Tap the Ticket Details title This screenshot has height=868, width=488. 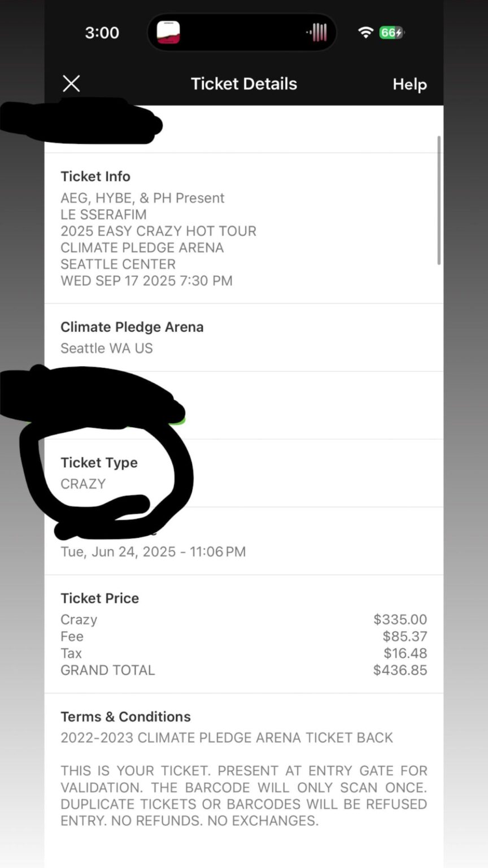click(x=244, y=84)
